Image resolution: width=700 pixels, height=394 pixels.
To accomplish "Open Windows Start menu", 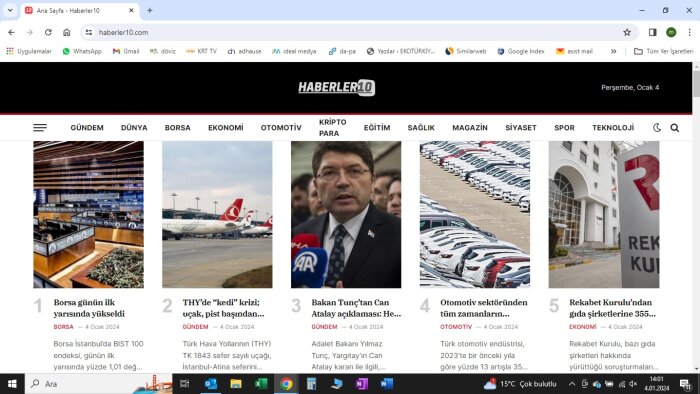I will [x=12, y=384].
